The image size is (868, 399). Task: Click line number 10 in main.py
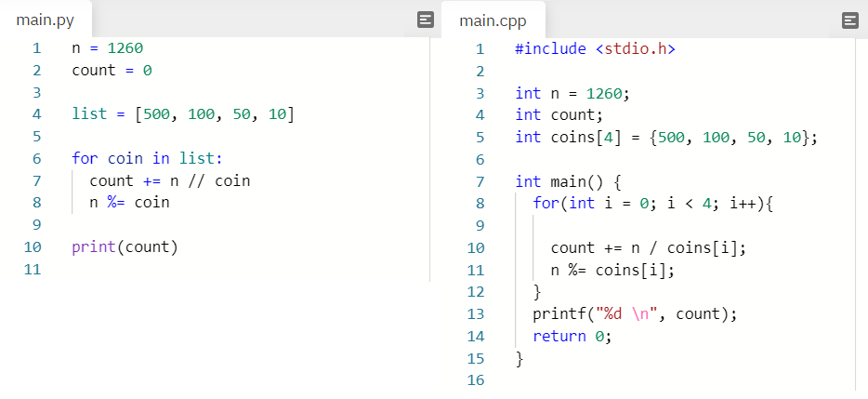click(x=33, y=247)
